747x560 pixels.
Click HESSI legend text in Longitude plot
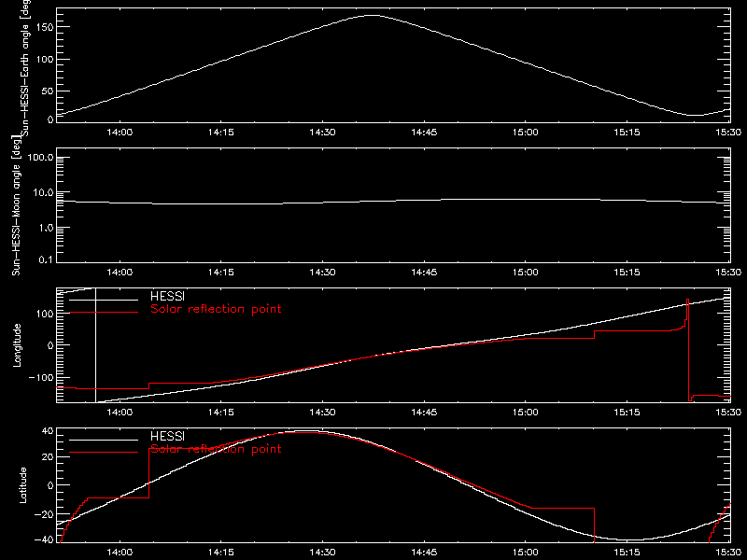tap(167, 296)
